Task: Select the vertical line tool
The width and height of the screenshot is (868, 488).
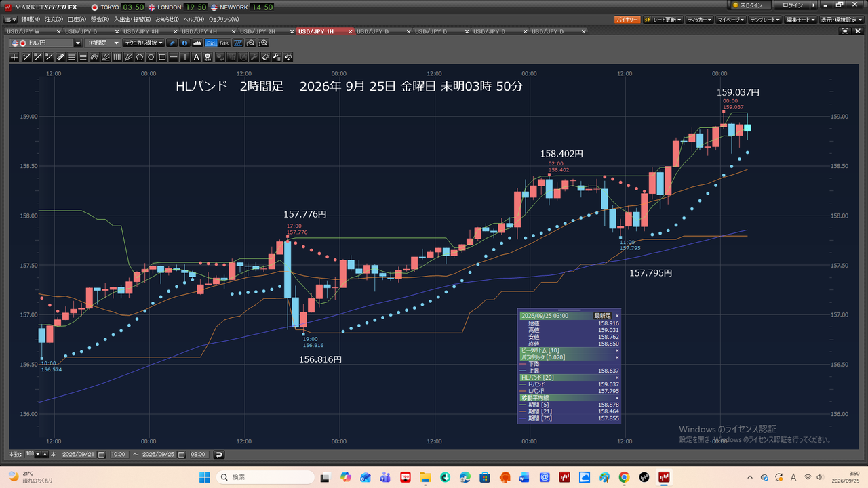Action: click(x=185, y=57)
